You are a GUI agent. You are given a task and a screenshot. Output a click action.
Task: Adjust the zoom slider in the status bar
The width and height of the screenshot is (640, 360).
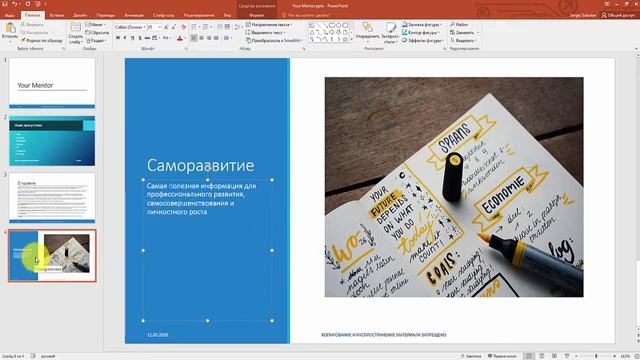(596, 356)
